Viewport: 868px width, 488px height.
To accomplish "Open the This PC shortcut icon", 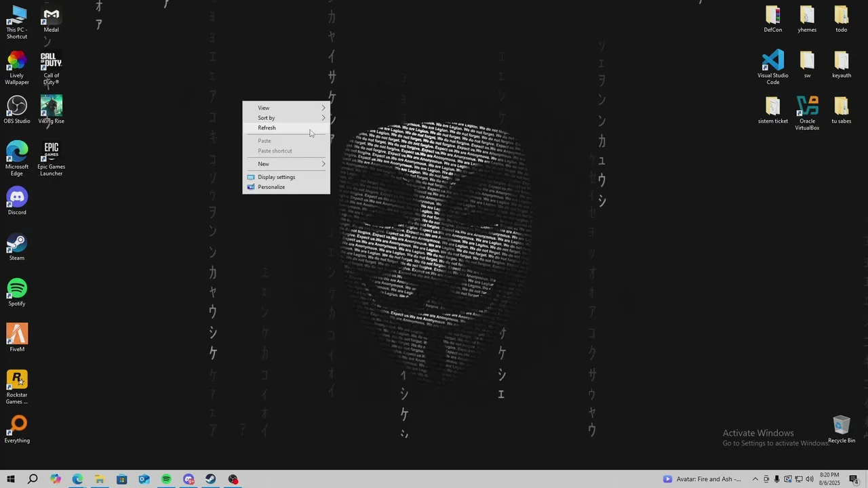I will click(17, 22).
